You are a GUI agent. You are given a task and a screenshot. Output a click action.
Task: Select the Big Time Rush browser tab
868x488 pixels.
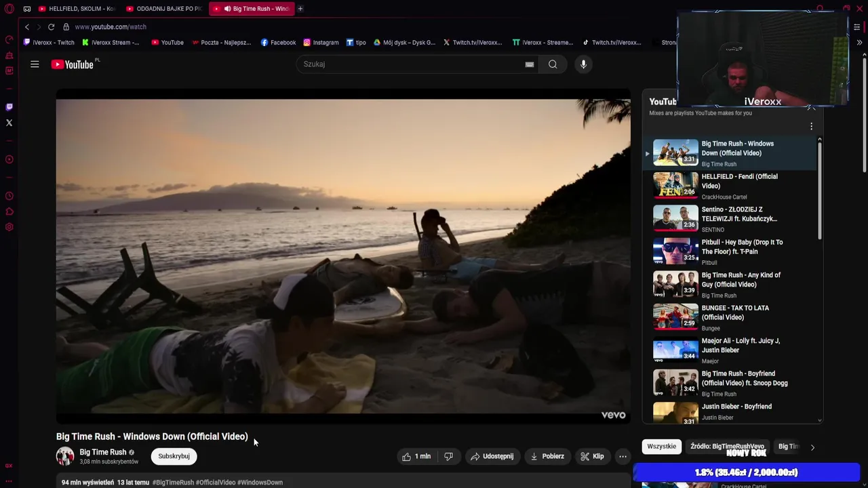click(251, 9)
